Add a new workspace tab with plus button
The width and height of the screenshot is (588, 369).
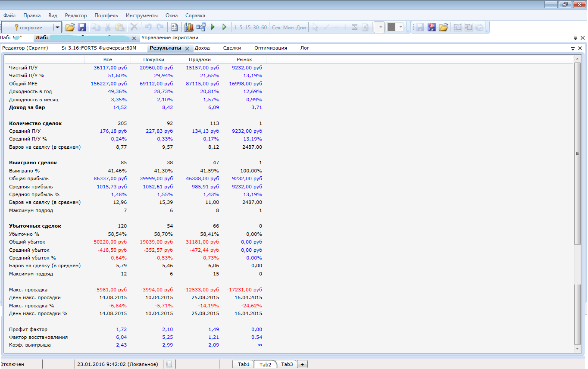click(x=302, y=364)
